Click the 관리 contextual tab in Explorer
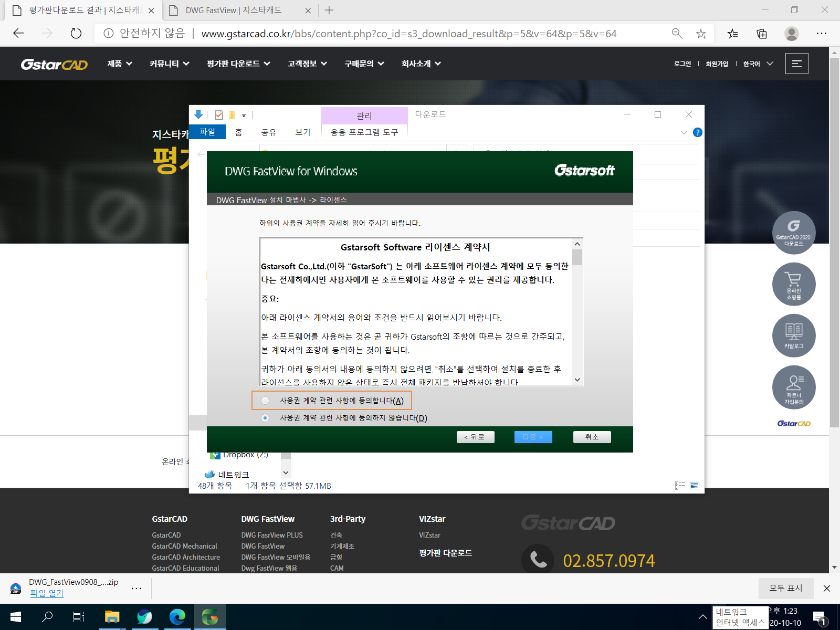This screenshot has height=630, width=840. [364, 115]
